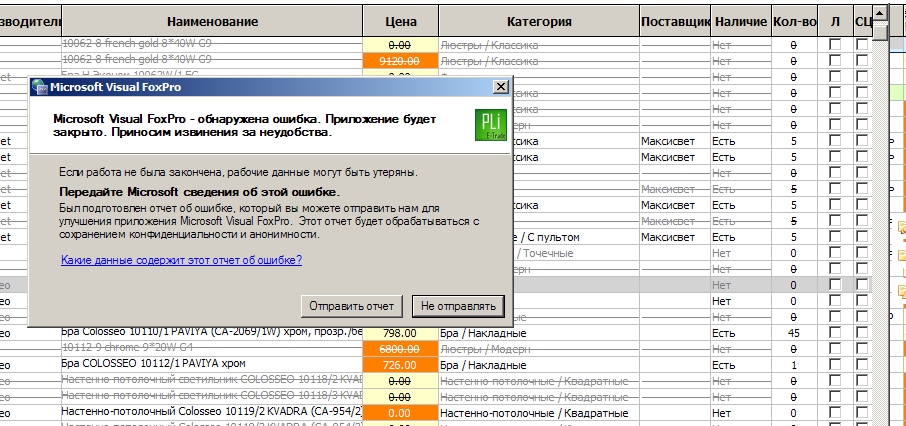
Task: Click the Л column header
Action: point(835,21)
